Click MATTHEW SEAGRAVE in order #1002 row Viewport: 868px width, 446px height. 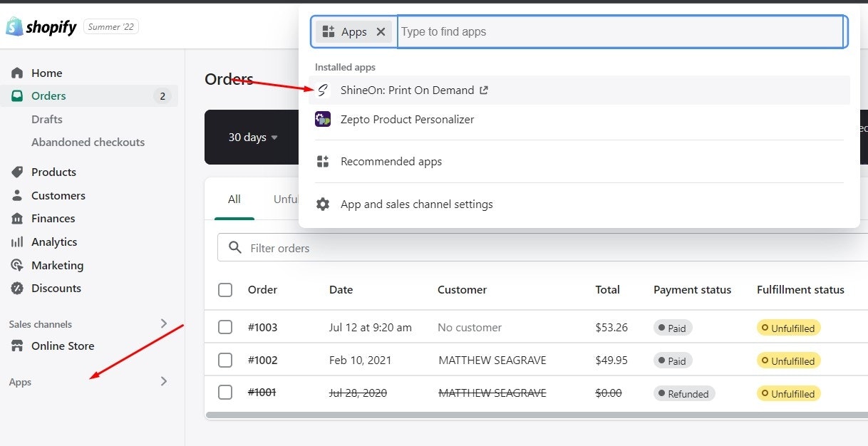(492, 360)
